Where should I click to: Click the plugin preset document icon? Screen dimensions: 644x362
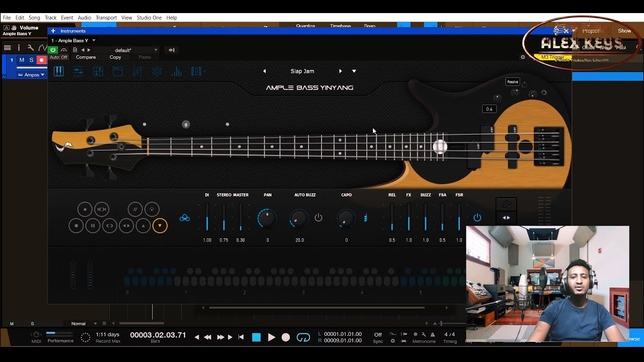(75, 50)
